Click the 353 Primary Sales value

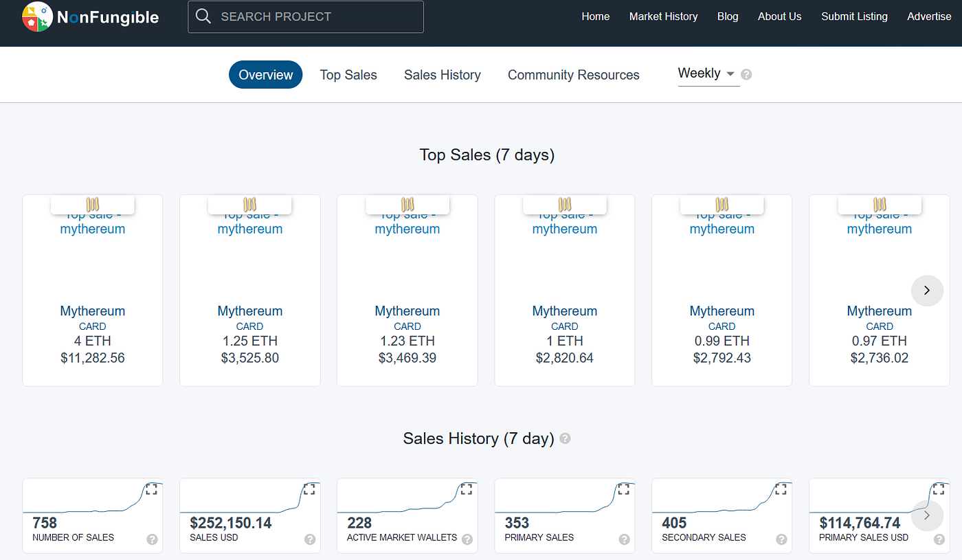point(517,524)
